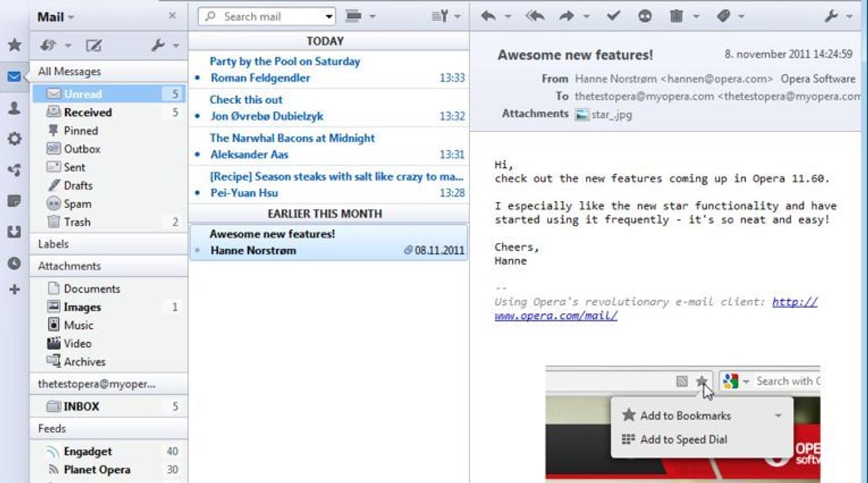The image size is (868, 483).
Task: Expand the Labels section
Action: point(109,244)
